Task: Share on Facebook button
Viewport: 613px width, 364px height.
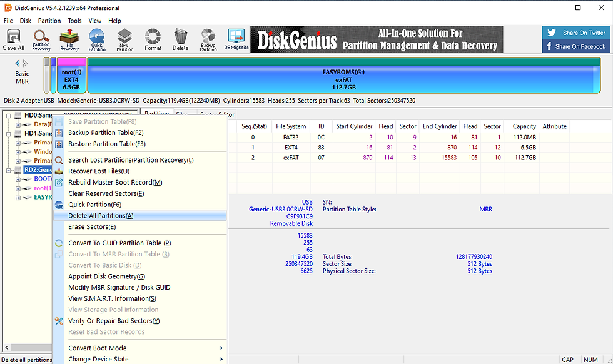Action: pyautogui.click(x=576, y=46)
